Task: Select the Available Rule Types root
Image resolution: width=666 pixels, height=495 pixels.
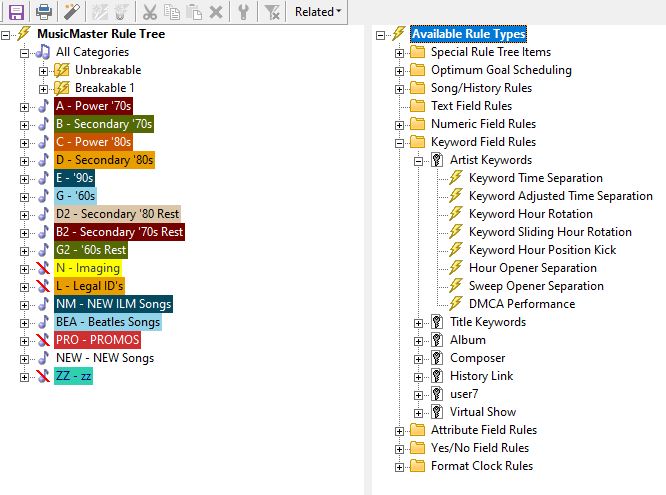Action: click(468, 34)
